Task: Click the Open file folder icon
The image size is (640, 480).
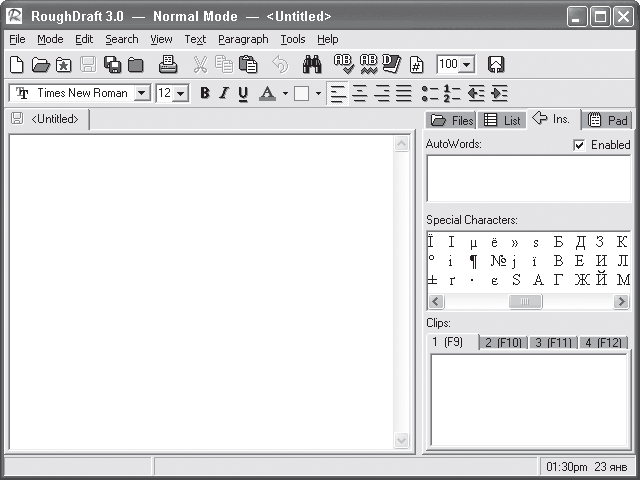Action: (40, 64)
